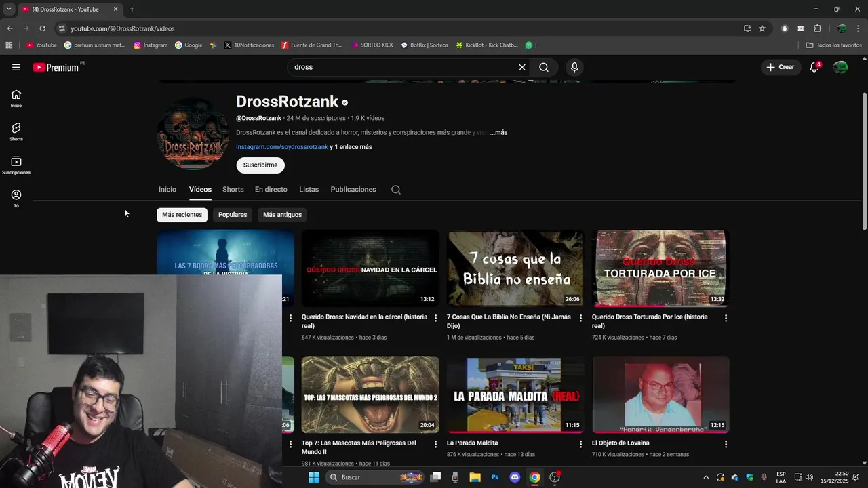Image resolution: width=868 pixels, height=488 pixels.
Task: Open File Explorer from the taskbar
Action: [x=475, y=477]
